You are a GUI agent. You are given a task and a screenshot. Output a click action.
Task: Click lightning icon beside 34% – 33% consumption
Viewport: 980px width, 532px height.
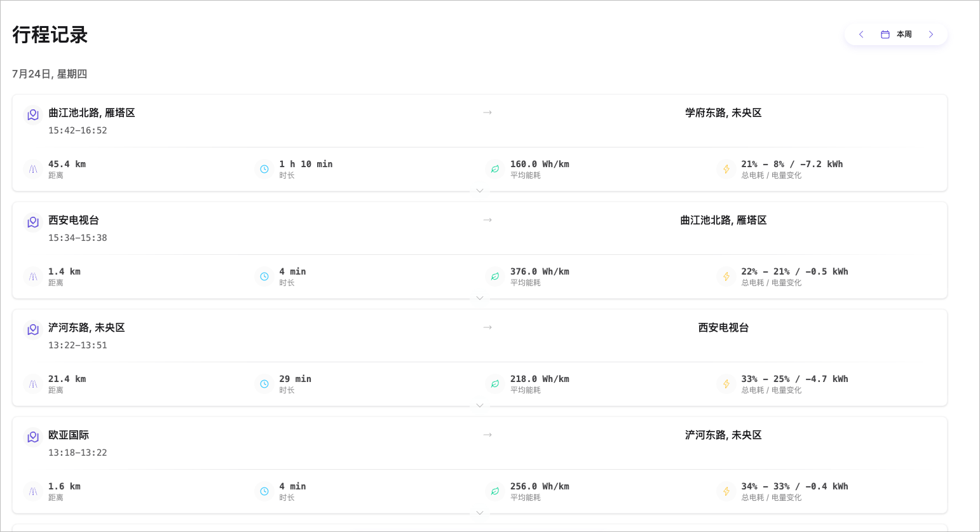pos(726,491)
